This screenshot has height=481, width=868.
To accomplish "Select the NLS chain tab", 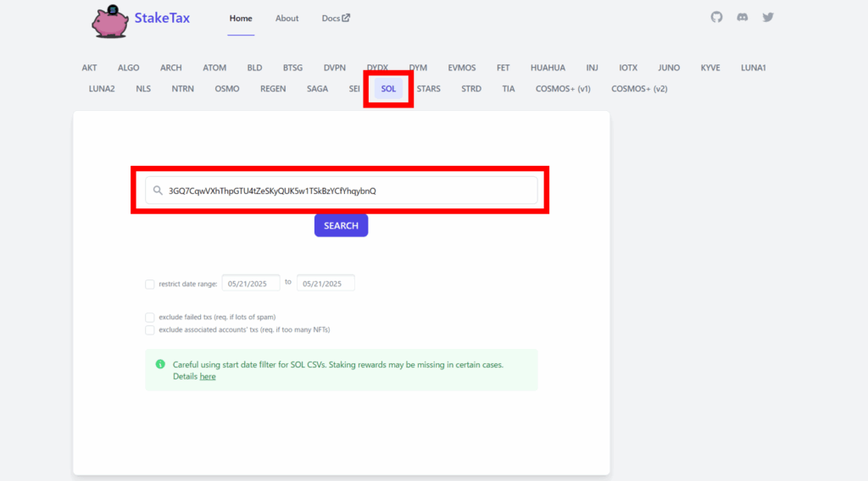I will (x=143, y=88).
